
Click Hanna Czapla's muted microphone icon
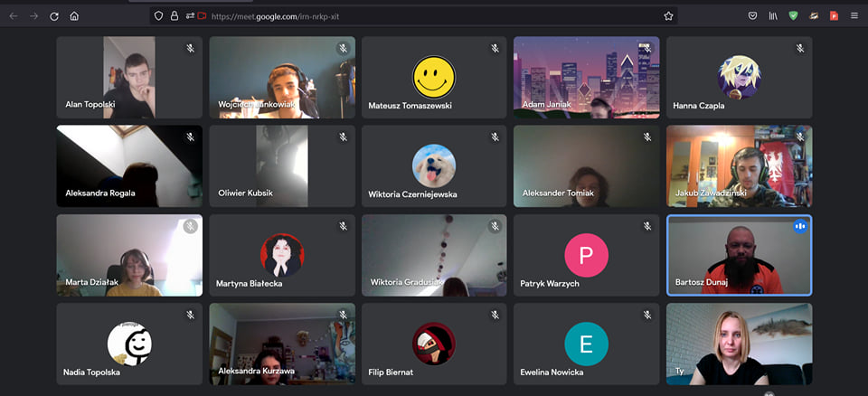pyautogui.click(x=799, y=49)
